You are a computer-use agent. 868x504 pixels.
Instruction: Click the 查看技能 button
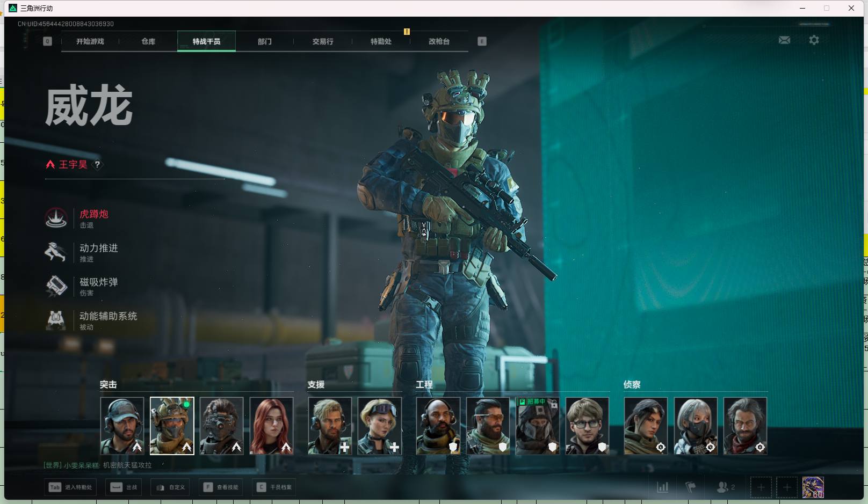[x=221, y=487]
